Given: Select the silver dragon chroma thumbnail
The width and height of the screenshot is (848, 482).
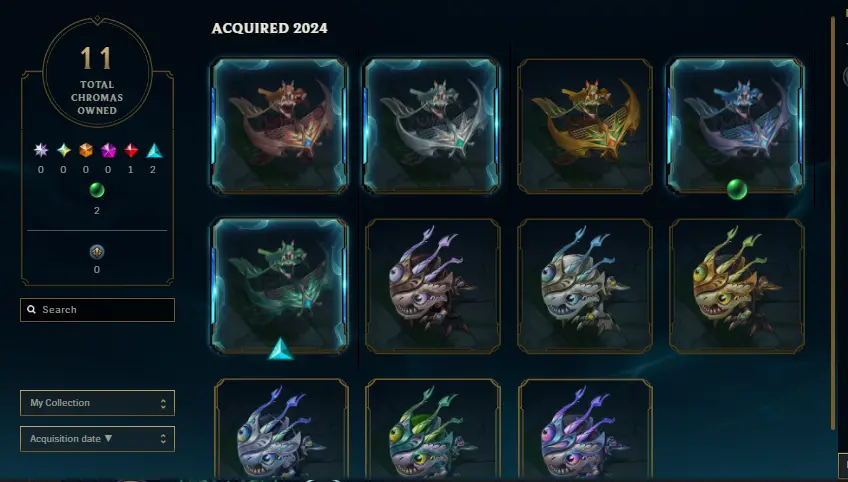Looking at the screenshot, I should click(432, 126).
